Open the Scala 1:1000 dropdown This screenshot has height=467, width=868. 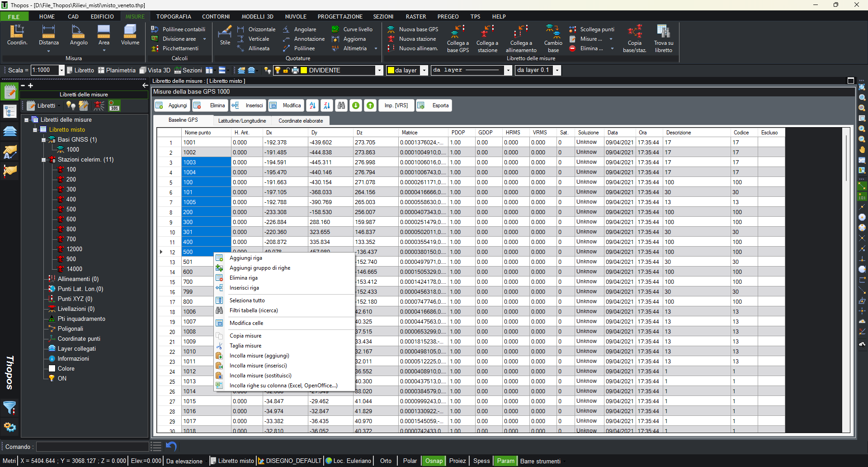pos(61,70)
